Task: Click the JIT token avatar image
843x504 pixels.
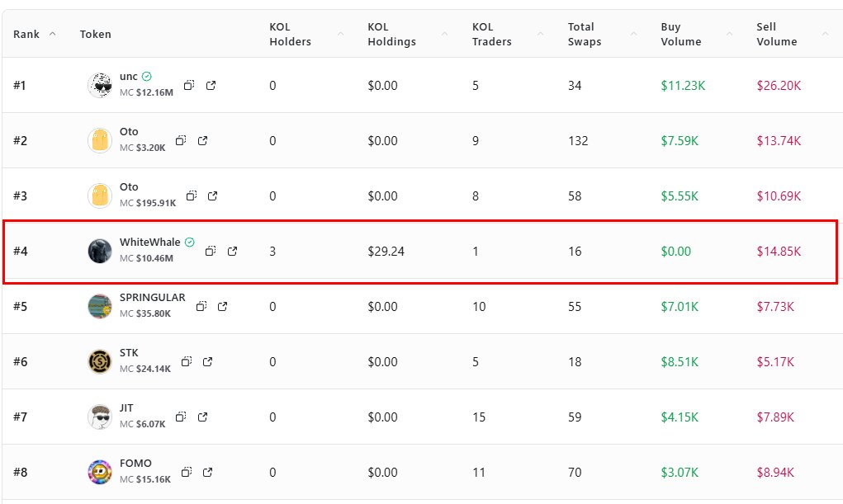Action: (x=100, y=417)
